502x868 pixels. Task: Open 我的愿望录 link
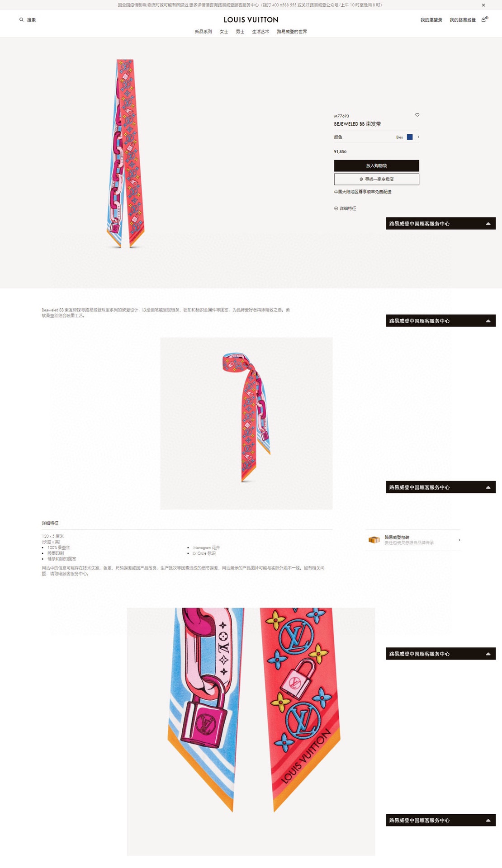(x=431, y=20)
